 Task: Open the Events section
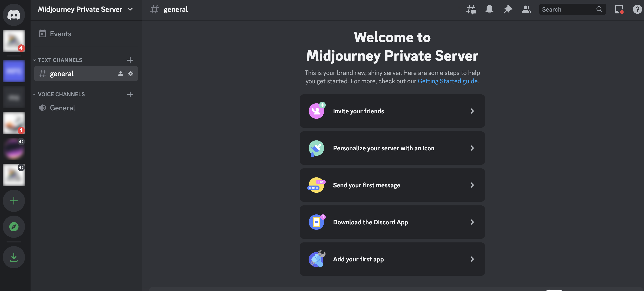60,34
